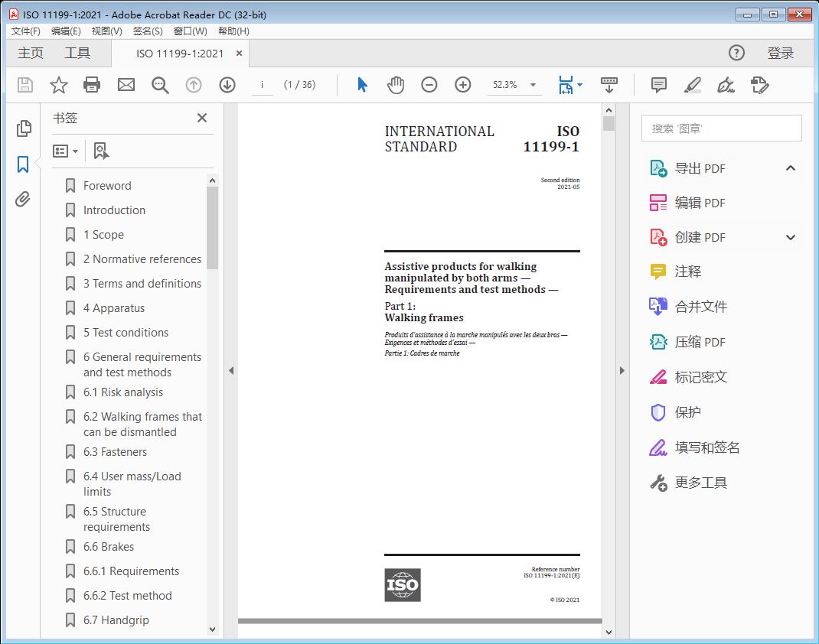Send file by email envelope icon

[x=126, y=85]
